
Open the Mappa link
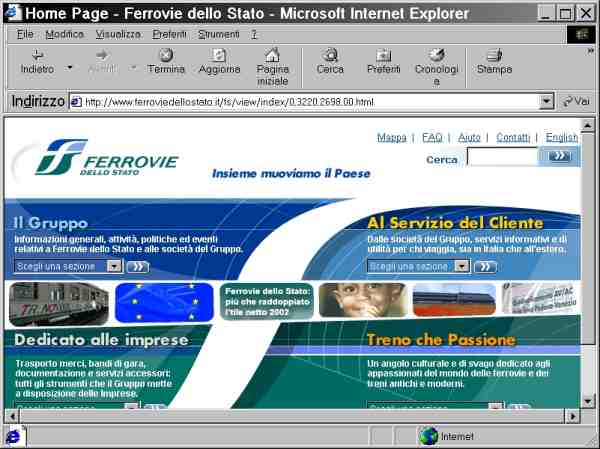tap(391, 137)
